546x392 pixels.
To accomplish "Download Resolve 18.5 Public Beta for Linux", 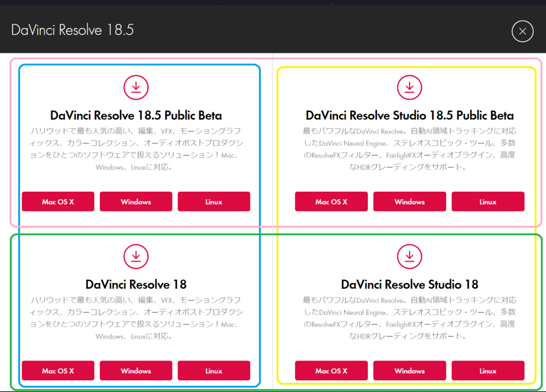I will click(x=214, y=201).
